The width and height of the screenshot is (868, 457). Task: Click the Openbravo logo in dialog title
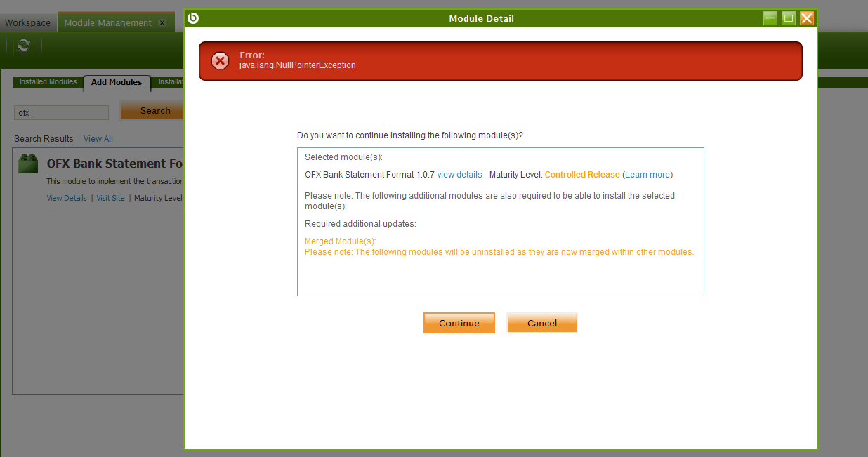tap(193, 18)
